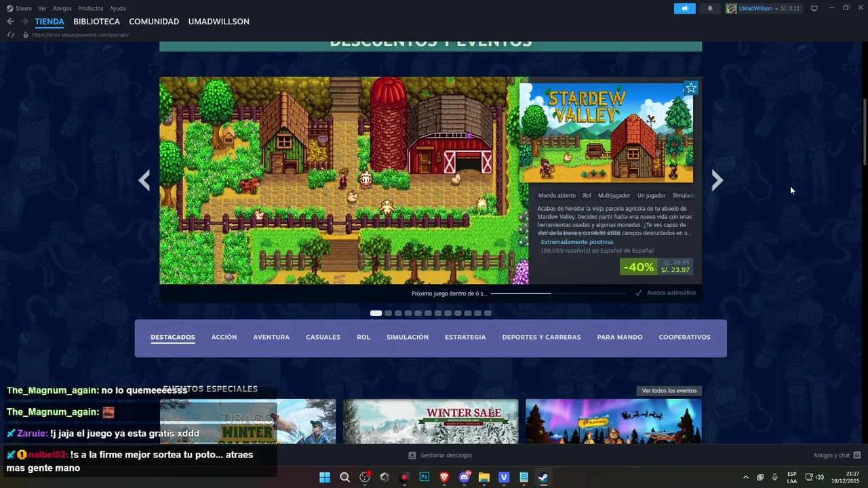The width and height of the screenshot is (868, 488).
Task: Open the Winter Sale event banner
Action: click(431, 421)
